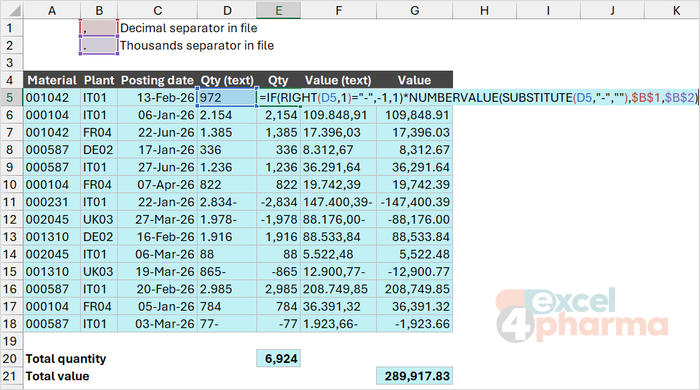The height and width of the screenshot is (390, 700).
Task: Click 'Thousands separator in file' label
Action: pos(196,46)
